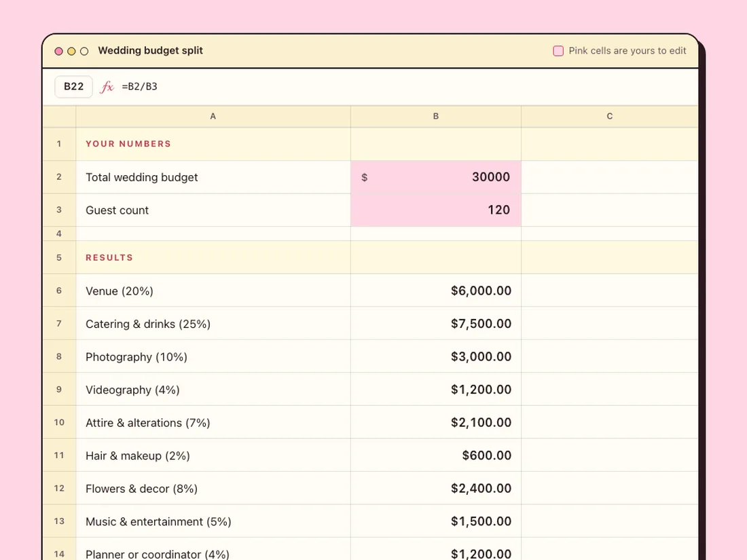Select the $1,500.00 music value

coord(436,521)
